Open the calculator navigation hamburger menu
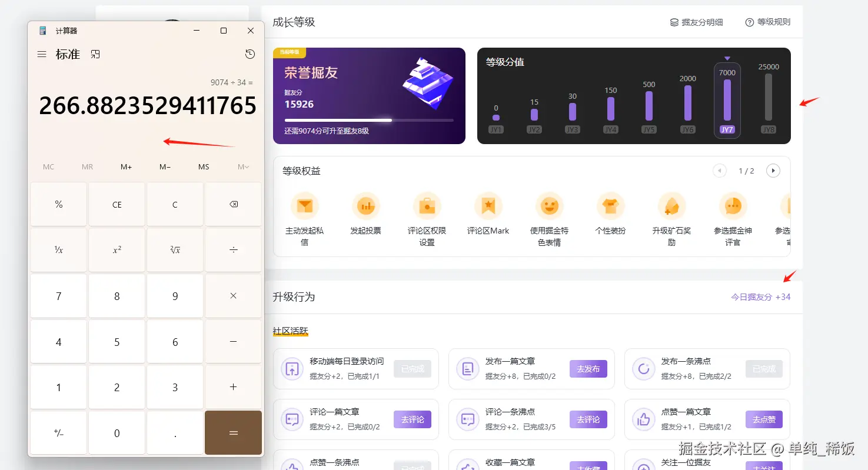Viewport: 868px width, 470px height. pyautogui.click(x=41, y=54)
